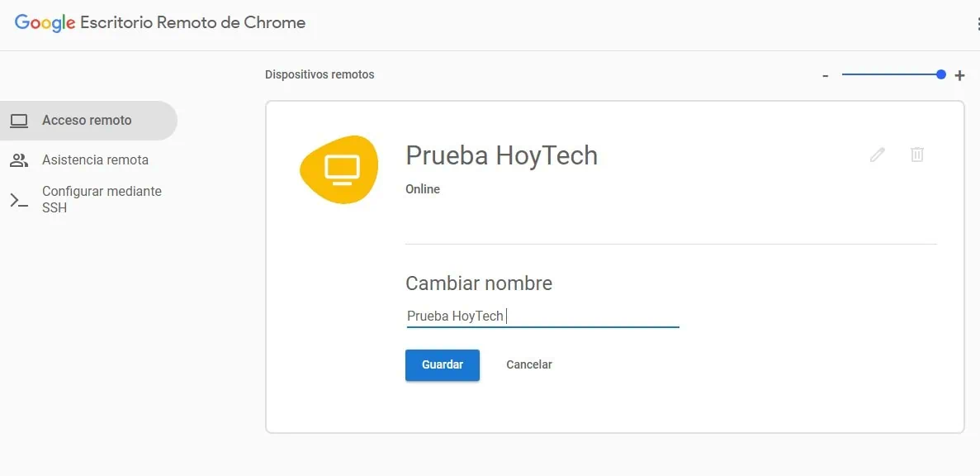Image resolution: width=980 pixels, height=476 pixels.
Task: Click the people icon for Asistencia remota
Action: pyautogui.click(x=19, y=160)
